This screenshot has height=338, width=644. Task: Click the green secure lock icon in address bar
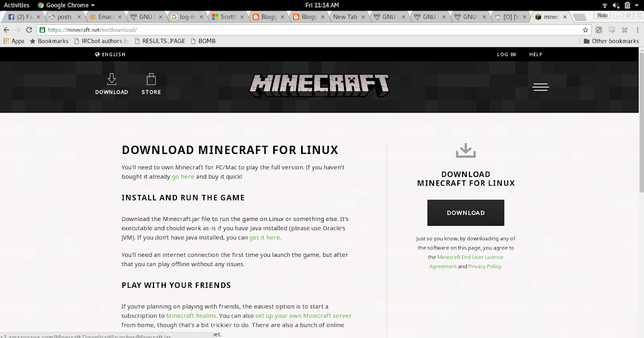(x=42, y=30)
